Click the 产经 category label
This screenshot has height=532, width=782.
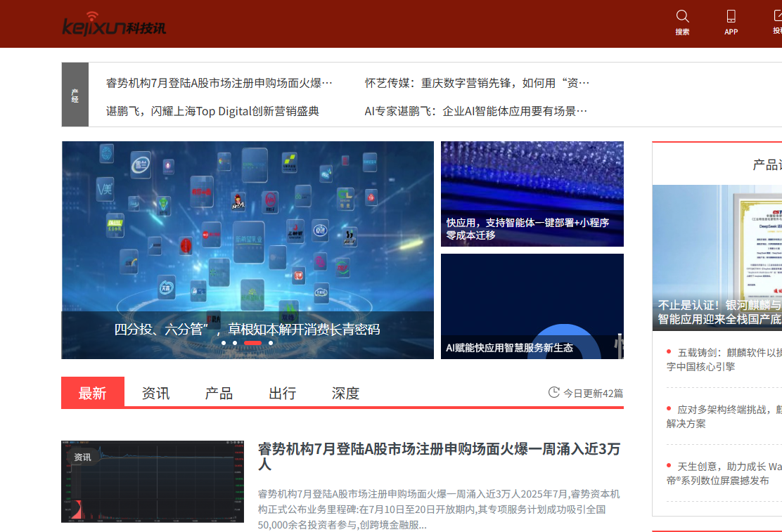[x=75, y=95]
